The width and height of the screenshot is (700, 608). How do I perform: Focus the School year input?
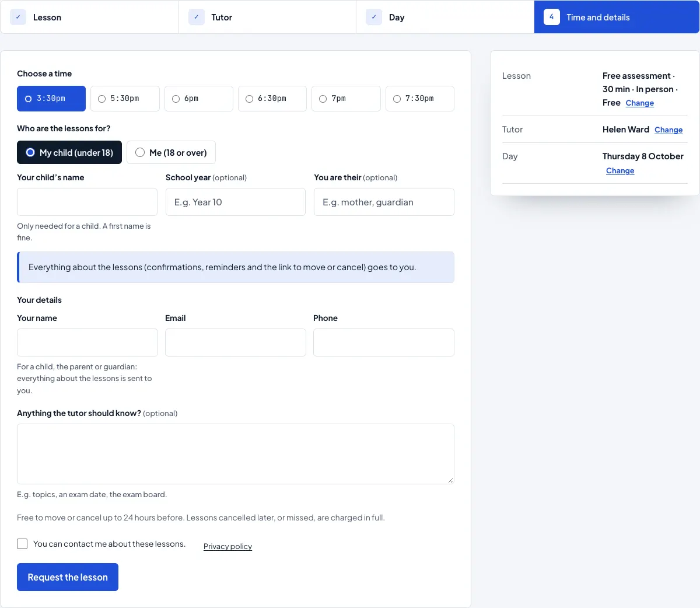click(x=236, y=202)
